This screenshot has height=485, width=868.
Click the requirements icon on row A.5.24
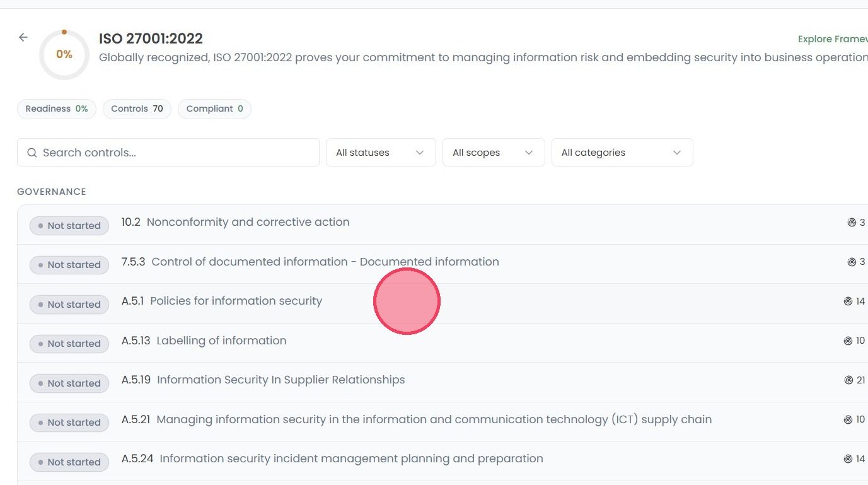click(x=848, y=459)
